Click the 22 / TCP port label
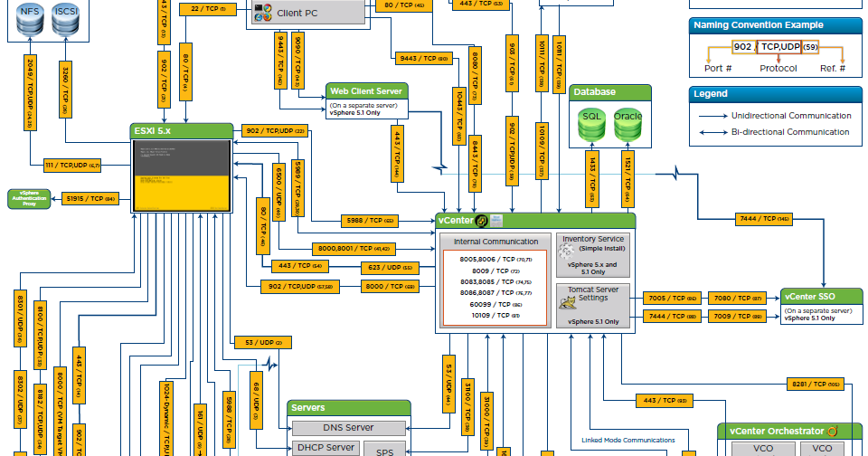Image resolution: width=868 pixels, height=456 pixels. [x=208, y=9]
